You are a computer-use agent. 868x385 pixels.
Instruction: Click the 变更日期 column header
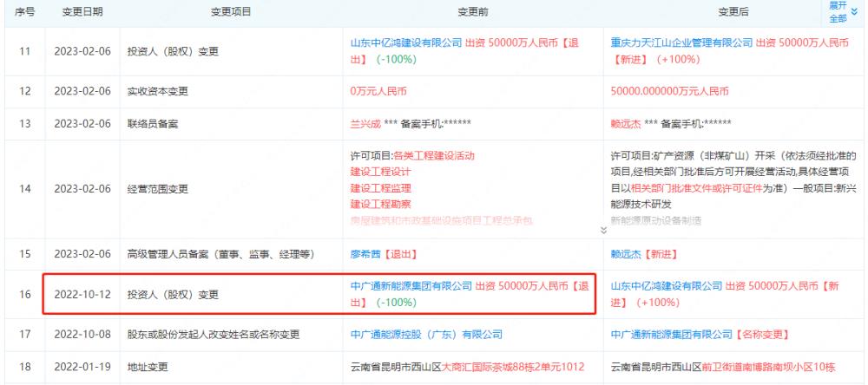(x=82, y=11)
